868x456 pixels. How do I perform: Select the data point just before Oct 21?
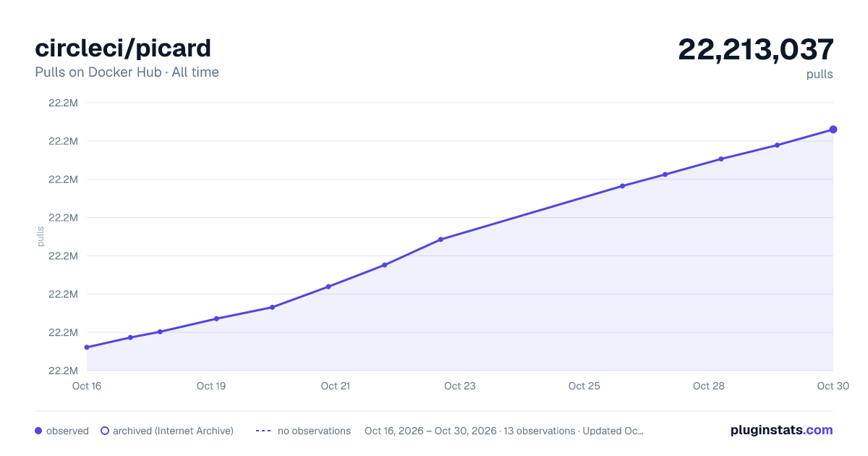(328, 287)
